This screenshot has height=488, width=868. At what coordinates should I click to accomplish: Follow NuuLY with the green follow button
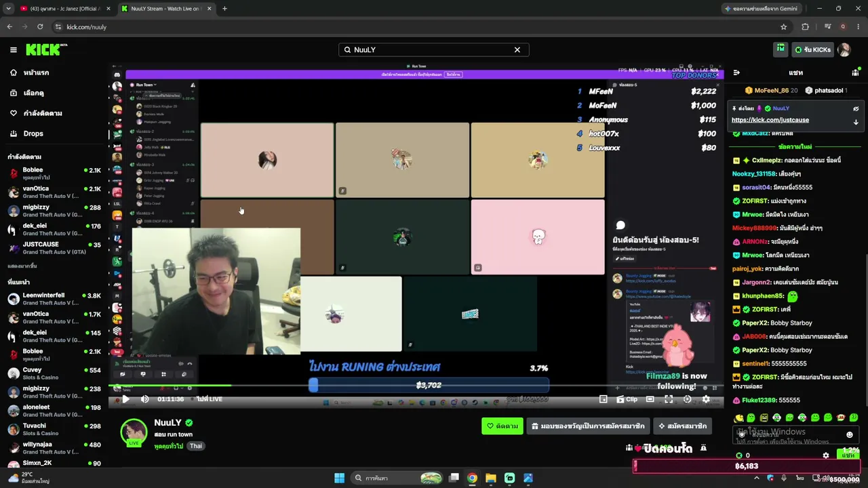[x=502, y=426]
